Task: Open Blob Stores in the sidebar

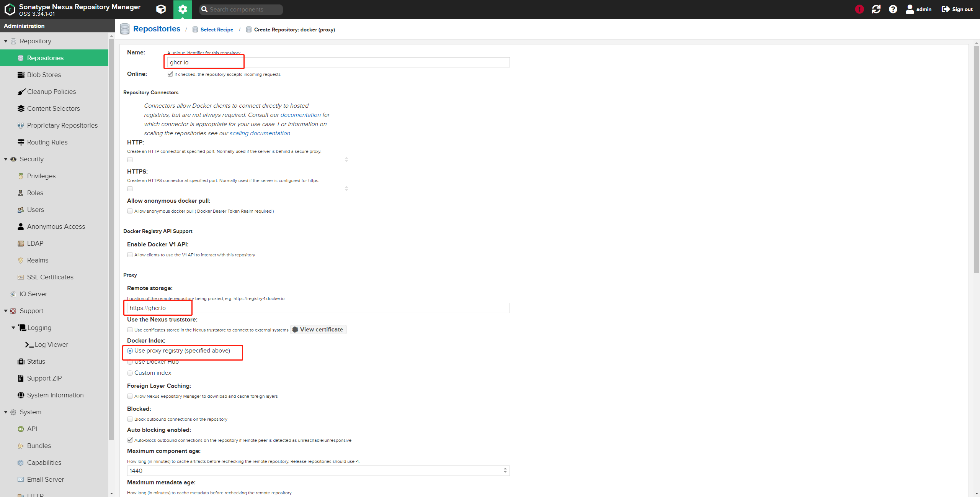Action: tap(44, 75)
